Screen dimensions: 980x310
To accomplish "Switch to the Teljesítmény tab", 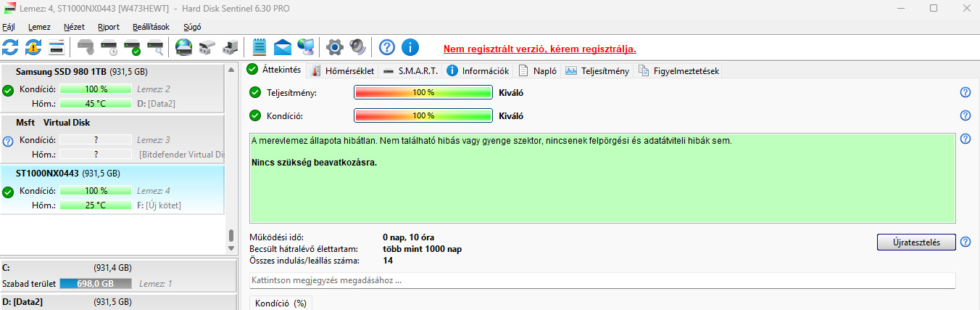I will point(597,70).
